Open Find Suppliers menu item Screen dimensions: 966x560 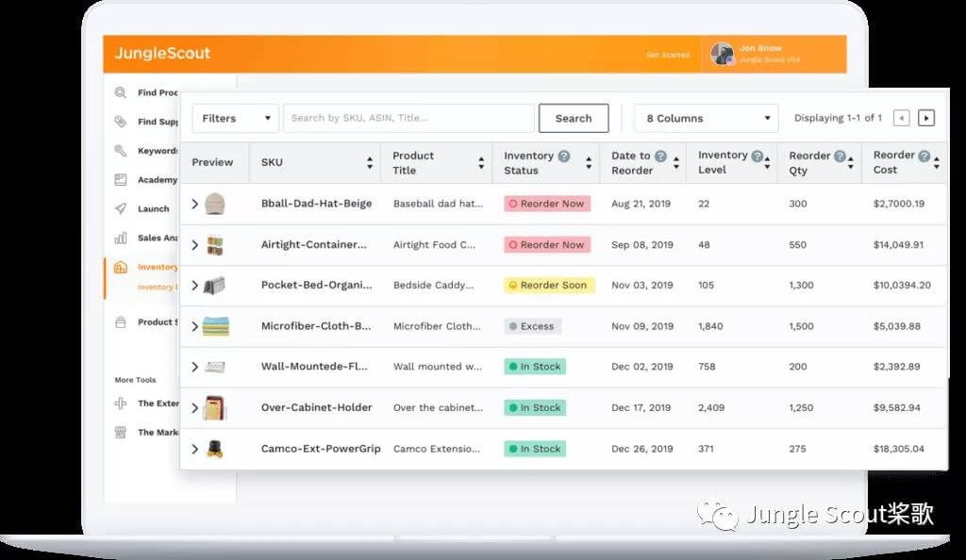[x=158, y=122]
